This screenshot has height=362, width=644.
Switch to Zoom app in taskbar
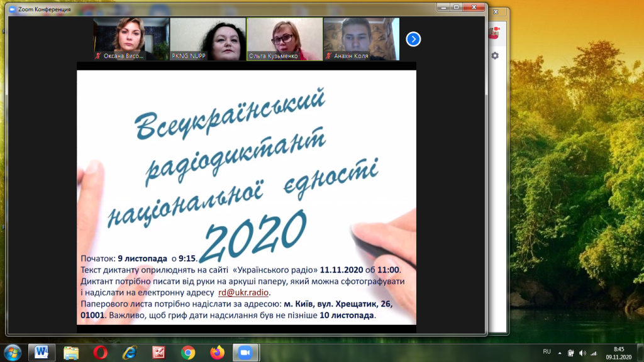(245, 353)
